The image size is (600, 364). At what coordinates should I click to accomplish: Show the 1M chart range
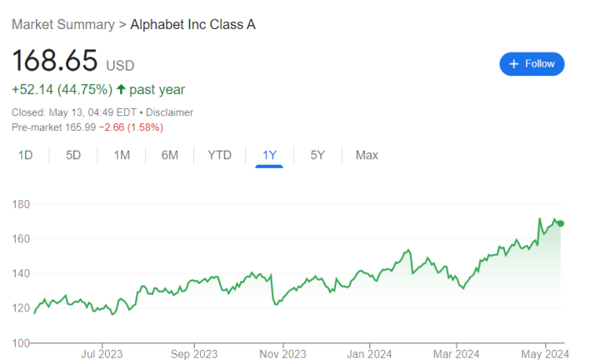coord(122,155)
